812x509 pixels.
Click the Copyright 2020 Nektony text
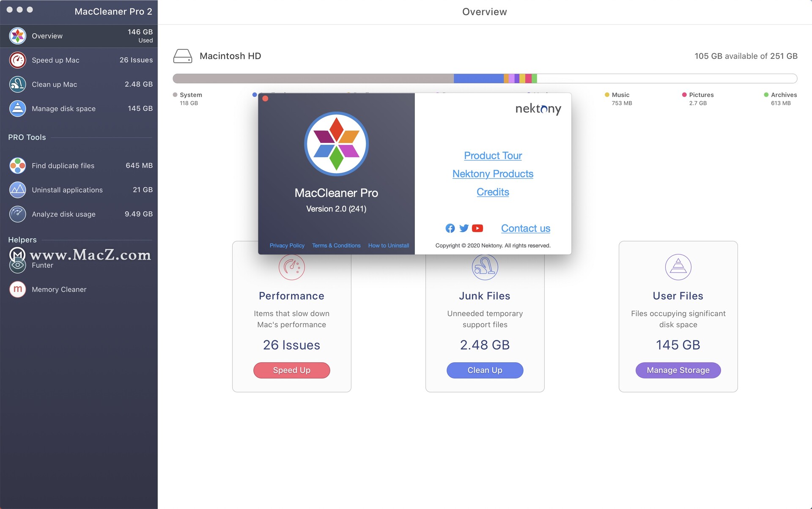point(493,246)
